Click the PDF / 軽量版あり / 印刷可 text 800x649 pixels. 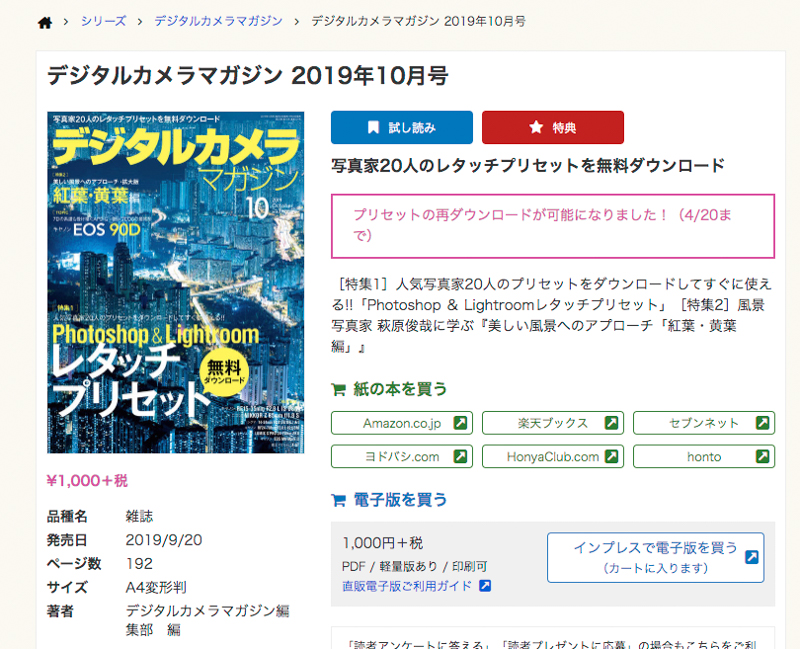(x=414, y=566)
